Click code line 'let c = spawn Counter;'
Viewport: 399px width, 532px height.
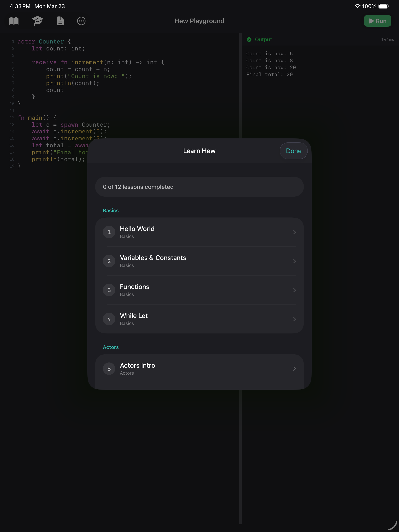click(x=71, y=124)
